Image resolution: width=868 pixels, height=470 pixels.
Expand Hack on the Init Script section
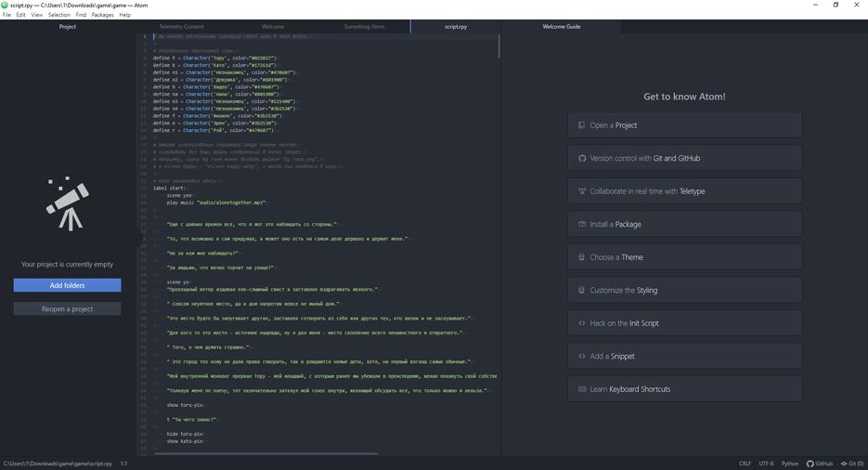684,323
